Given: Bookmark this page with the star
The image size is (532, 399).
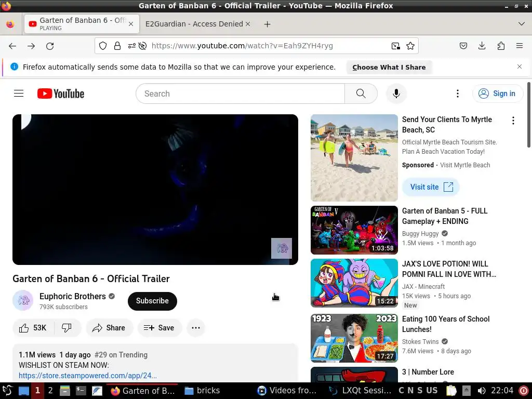Looking at the screenshot, I should point(410,46).
